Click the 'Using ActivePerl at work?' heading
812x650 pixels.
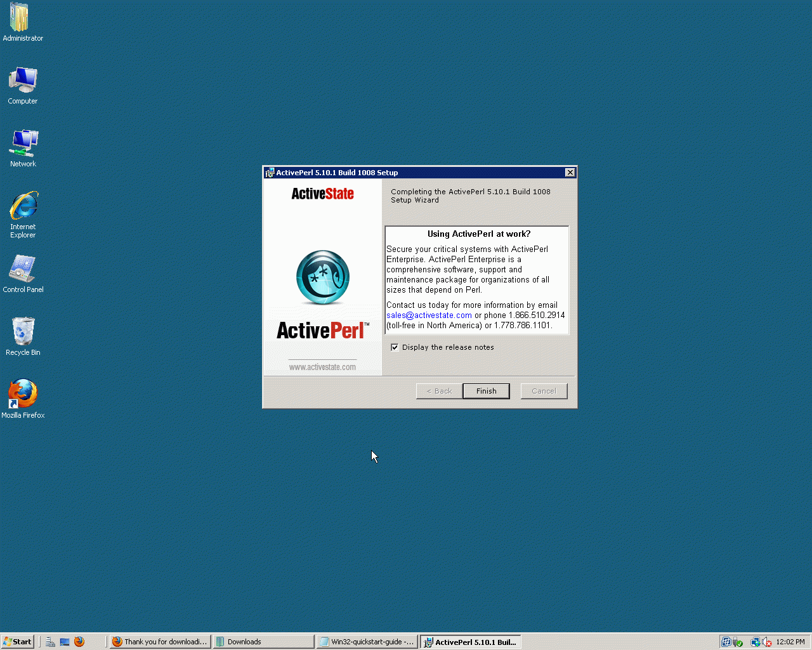point(479,234)
